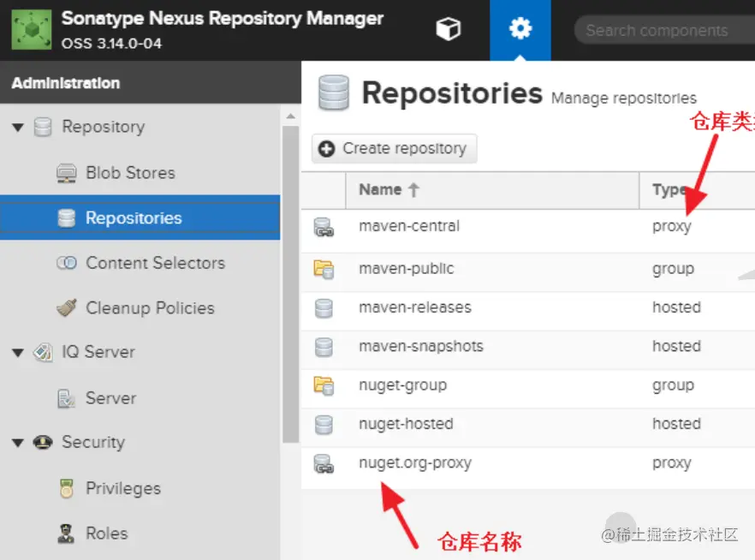The width and height of the screenshot is (755, 560).
Task: Collapse the Security tree section
Action: (x=18, y=443)
